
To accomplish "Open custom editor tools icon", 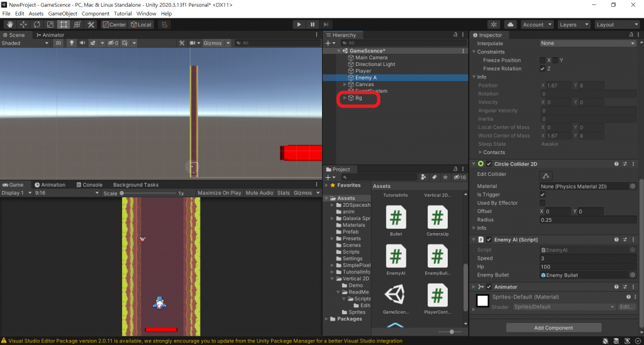I will (91, 25).
